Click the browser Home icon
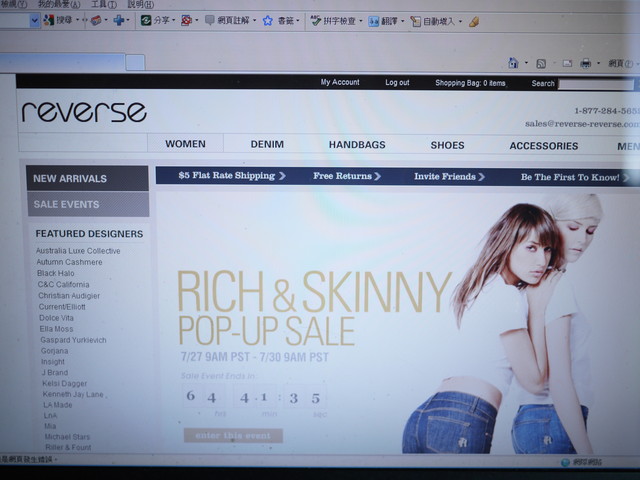Viewport: 640px width, 480px height. [513, 63]
